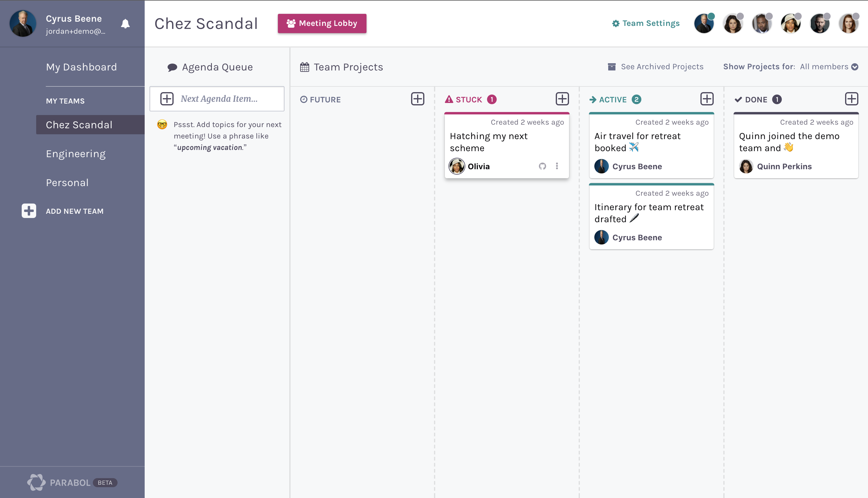Open the notifications bell

pos(125,23)
